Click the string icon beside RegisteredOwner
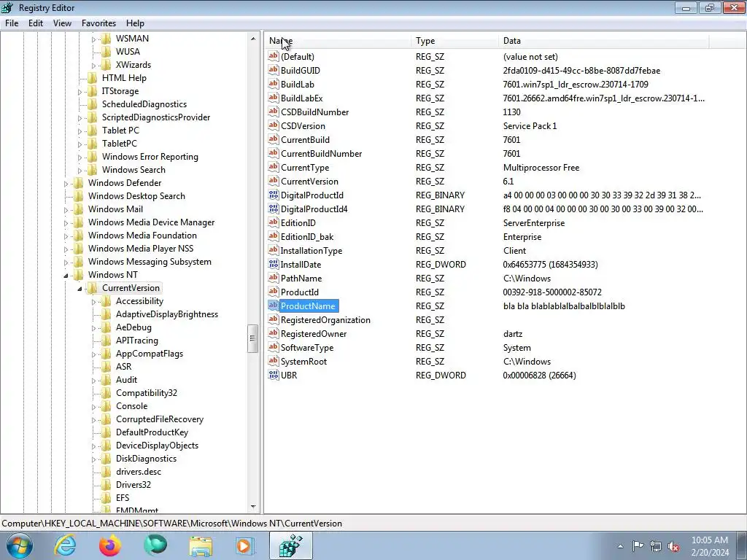 click(273, 333)
